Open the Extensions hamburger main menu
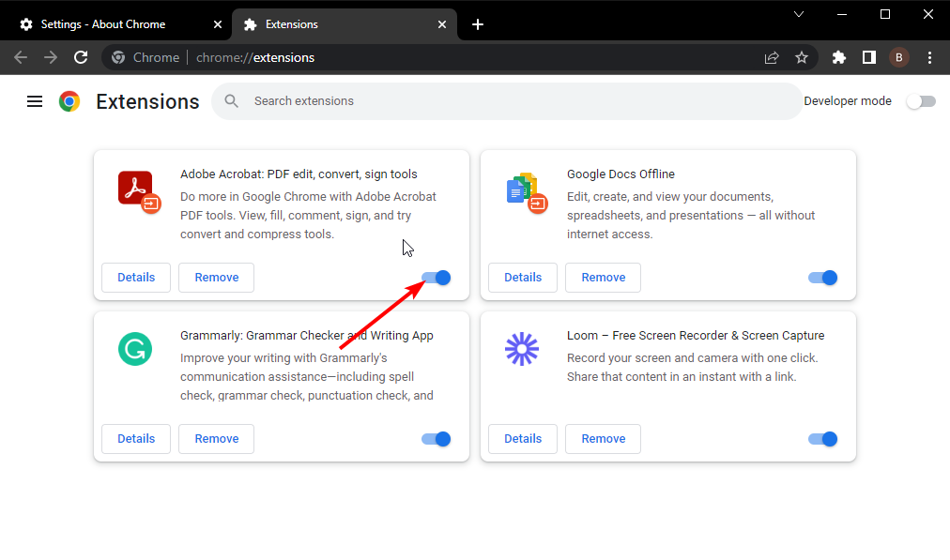Viewport: 950px width, 560px height. point(35,101)
